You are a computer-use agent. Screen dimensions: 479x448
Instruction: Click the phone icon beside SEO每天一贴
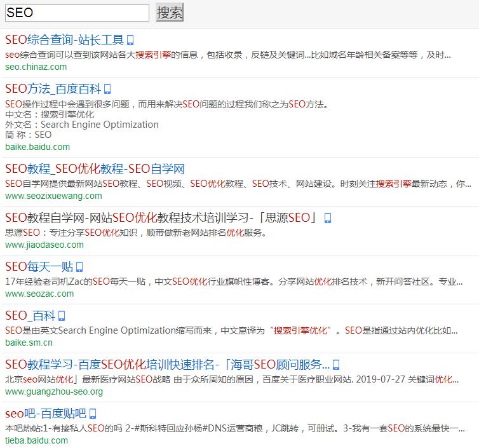click(x=79, y=267)
